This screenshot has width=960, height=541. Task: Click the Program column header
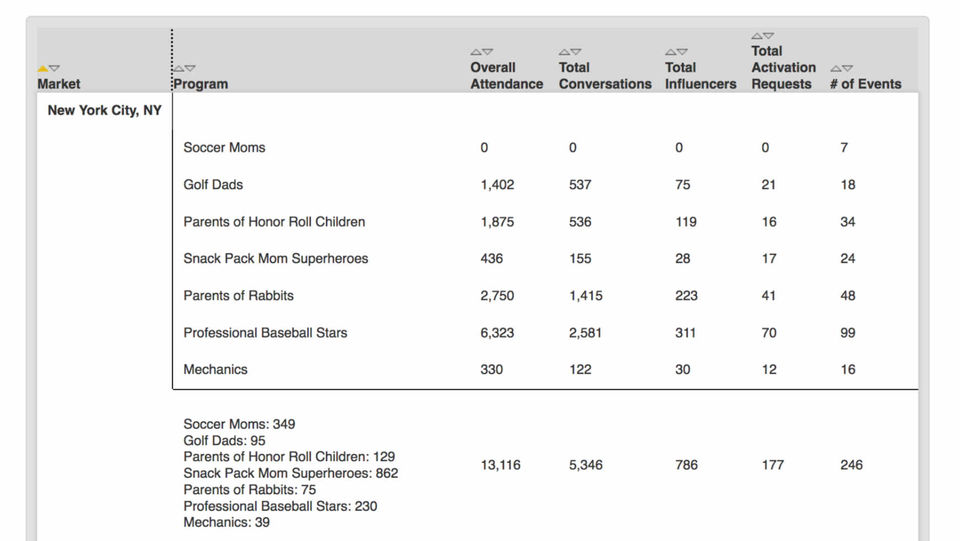tap(201, 84)
